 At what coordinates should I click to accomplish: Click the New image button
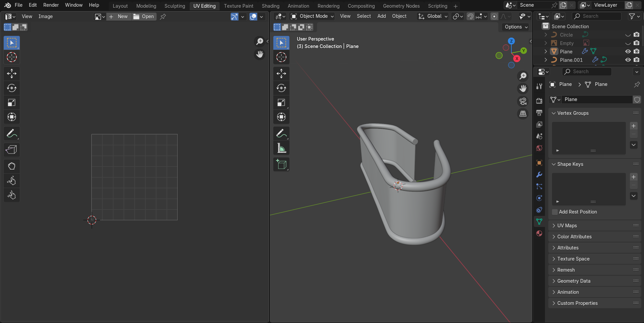(119, 16)
